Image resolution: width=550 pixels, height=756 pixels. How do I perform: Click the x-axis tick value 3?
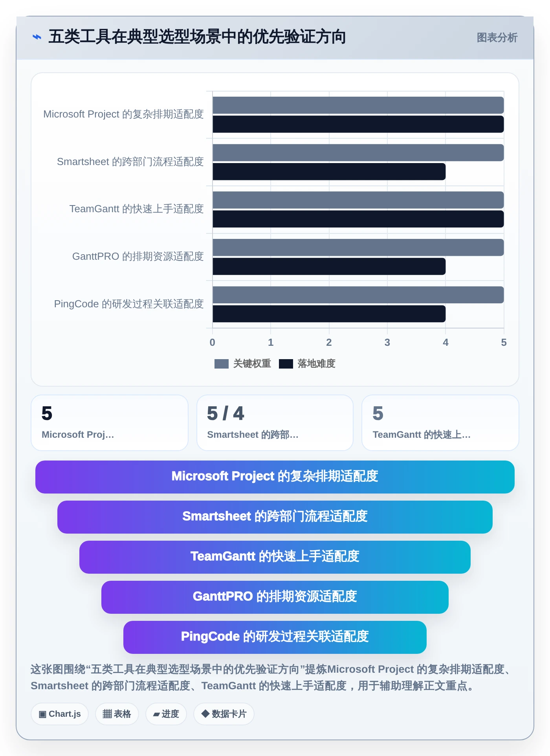click(x=387, y=343)
